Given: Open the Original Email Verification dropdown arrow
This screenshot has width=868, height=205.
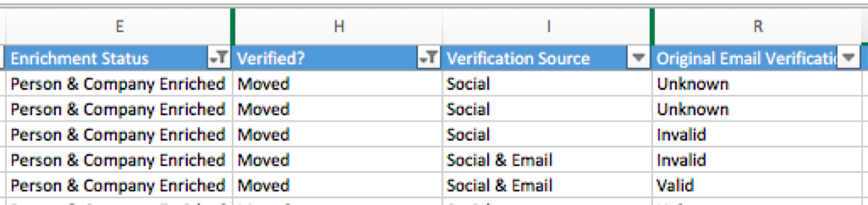Looking at the screenshot, I should (848, 58).
